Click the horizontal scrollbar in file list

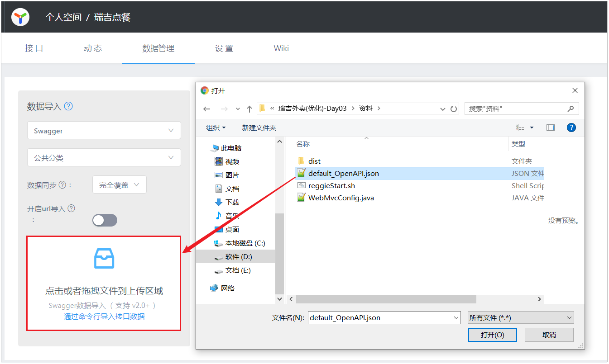click(386, 299)
